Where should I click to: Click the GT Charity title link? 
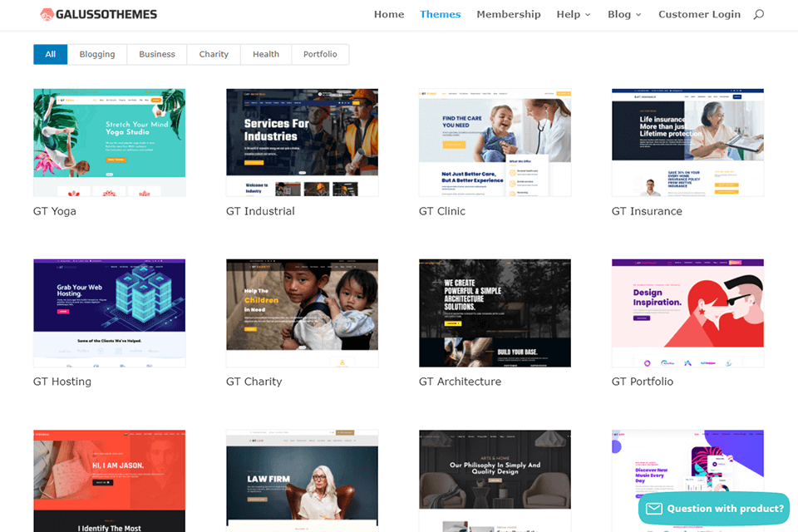point(254,382)
